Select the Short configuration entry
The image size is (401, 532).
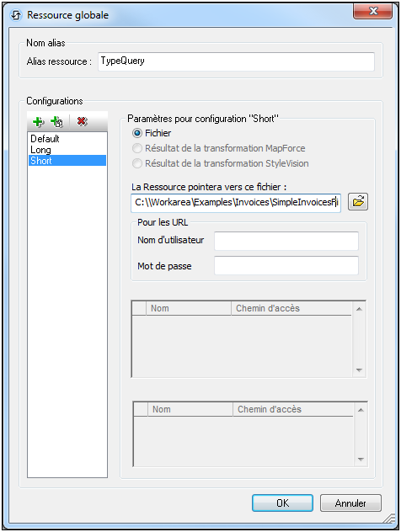pos(67,161)
